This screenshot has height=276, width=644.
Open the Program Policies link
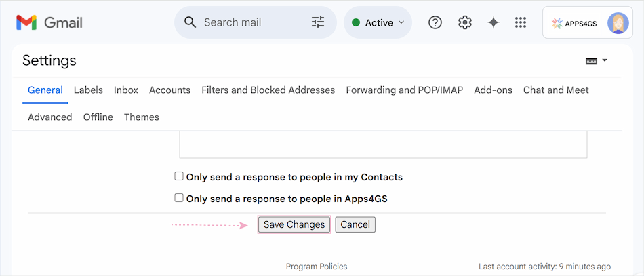click(x=317, y=267)
